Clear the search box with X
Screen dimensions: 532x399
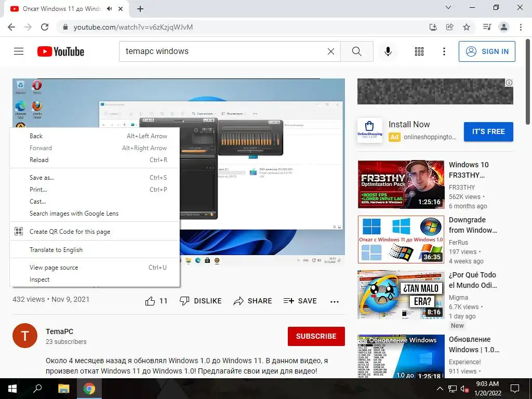(x=331, y=51)
